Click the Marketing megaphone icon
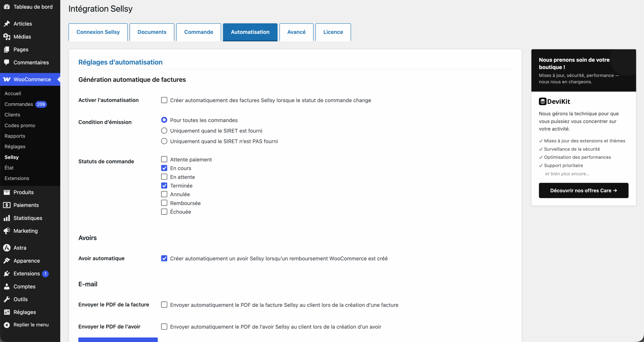 coord(7,231)
